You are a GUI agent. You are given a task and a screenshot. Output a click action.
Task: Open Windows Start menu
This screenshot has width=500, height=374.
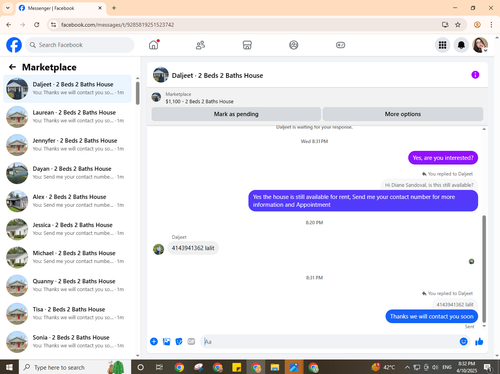point(9,367)
